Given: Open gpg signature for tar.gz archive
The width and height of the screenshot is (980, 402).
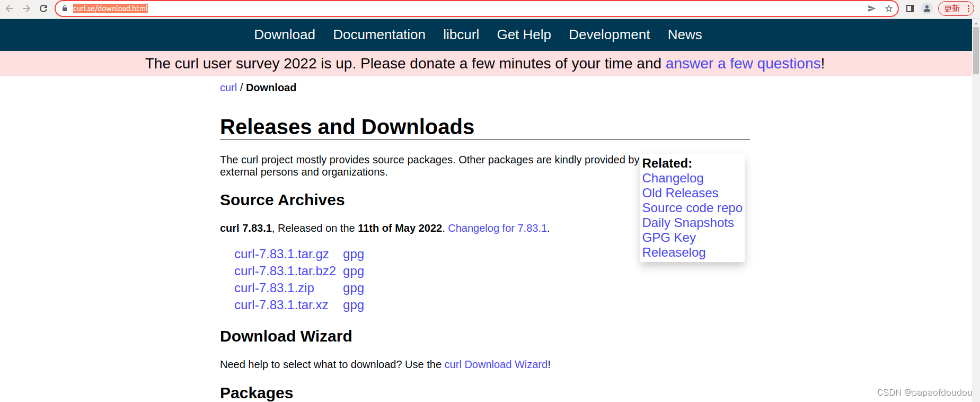Looking at the screenshot, I should (x=354, y=255).
